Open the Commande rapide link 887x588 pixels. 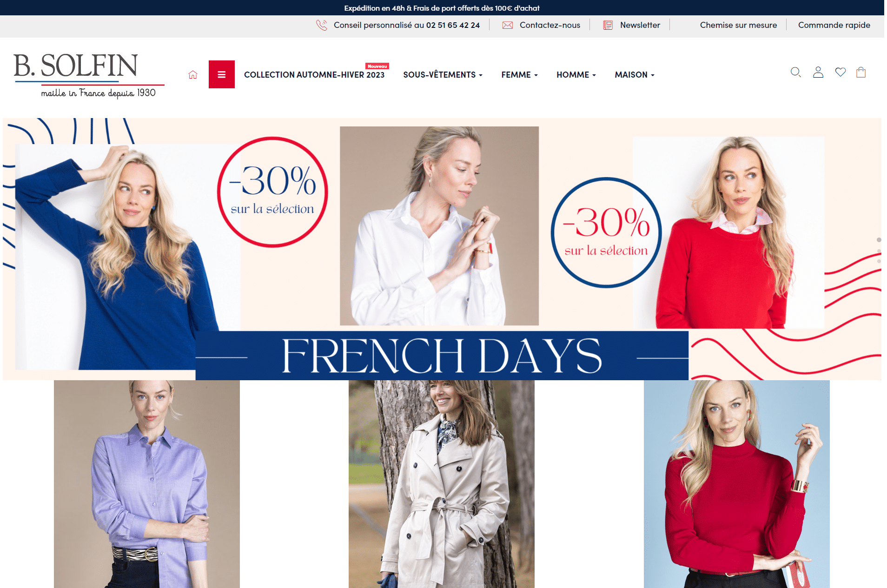tap(834, 25)
